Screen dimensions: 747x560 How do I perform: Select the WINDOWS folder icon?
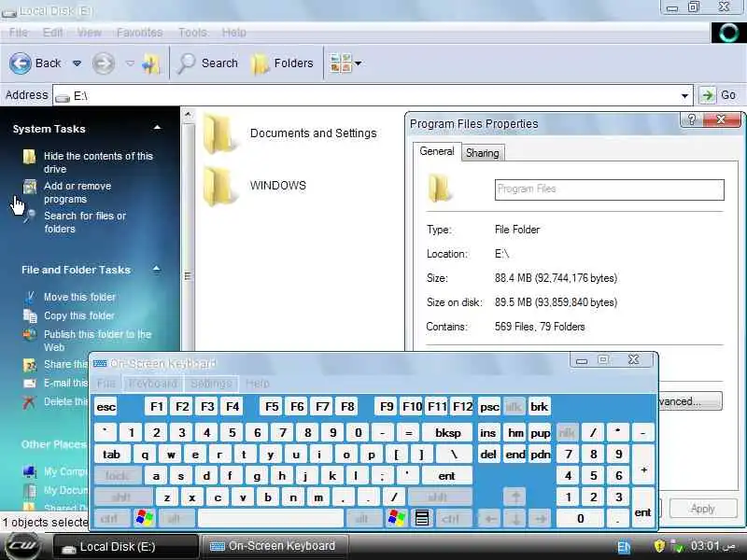(219, 186)
